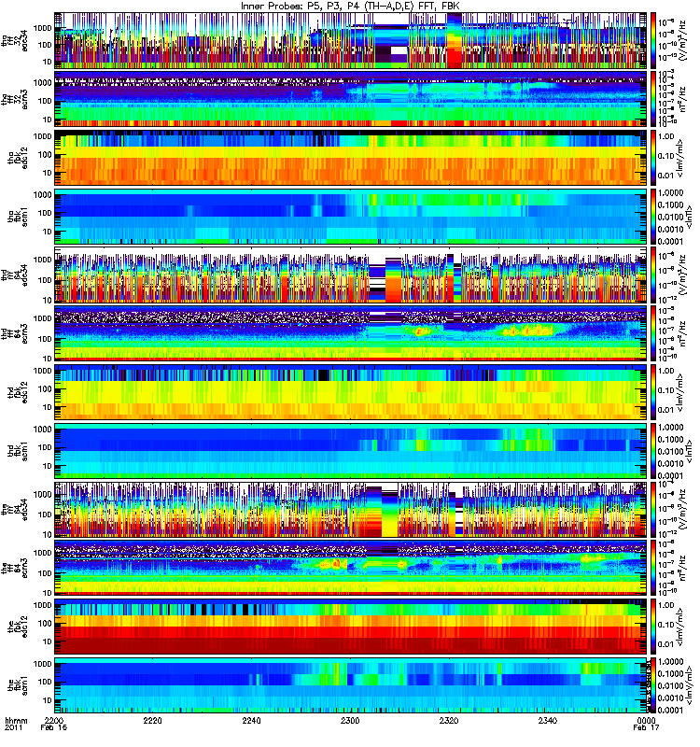Click the 2220 time tick label
700x747 pixels.
(x=152, y=720)
